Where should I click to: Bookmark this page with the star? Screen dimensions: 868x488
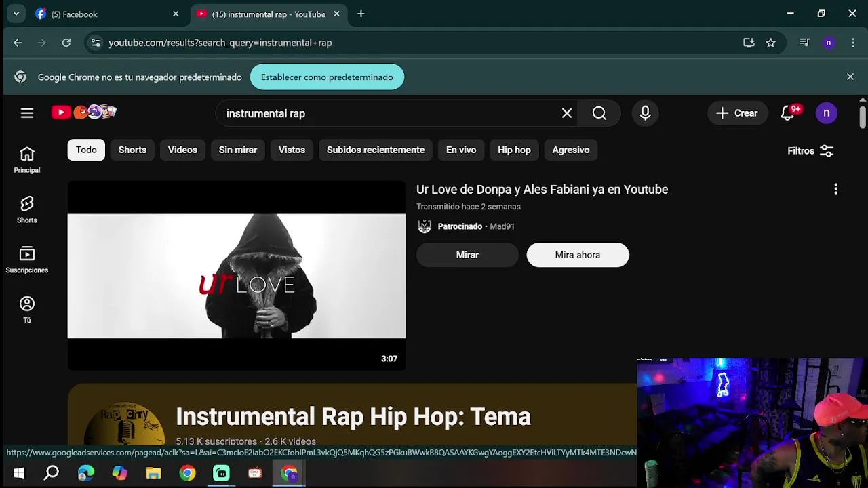770,43
